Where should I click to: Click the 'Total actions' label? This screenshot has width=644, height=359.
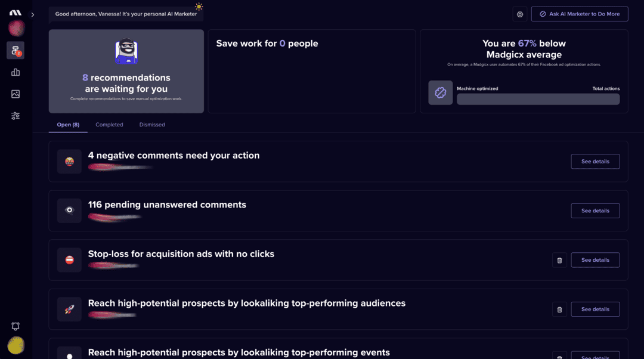[606, 89]
